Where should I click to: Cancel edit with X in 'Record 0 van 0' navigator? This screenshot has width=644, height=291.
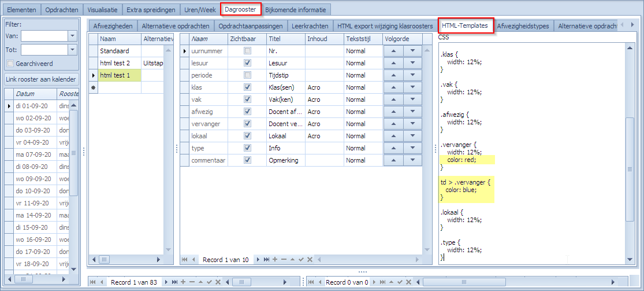[x=408, y=282]
